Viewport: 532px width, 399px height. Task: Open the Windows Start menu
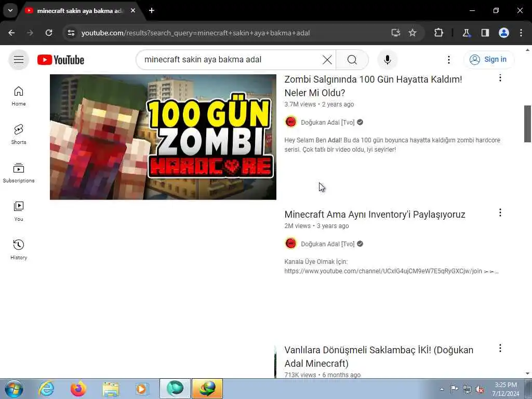tap(14, 389)
